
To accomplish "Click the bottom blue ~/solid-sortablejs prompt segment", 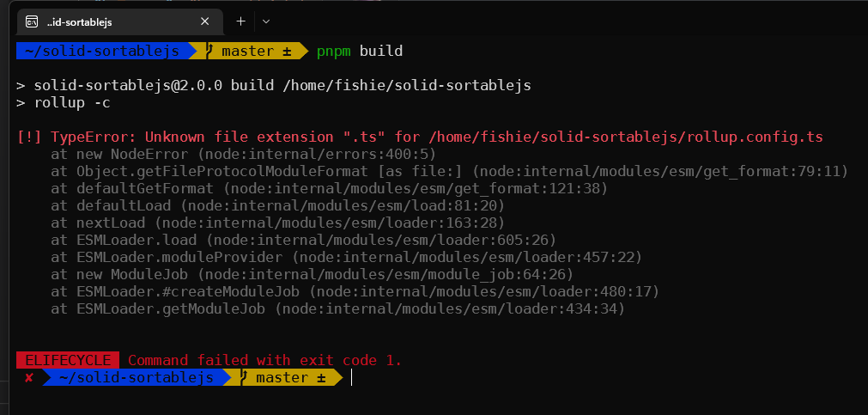I will click(x=137, y=378).
